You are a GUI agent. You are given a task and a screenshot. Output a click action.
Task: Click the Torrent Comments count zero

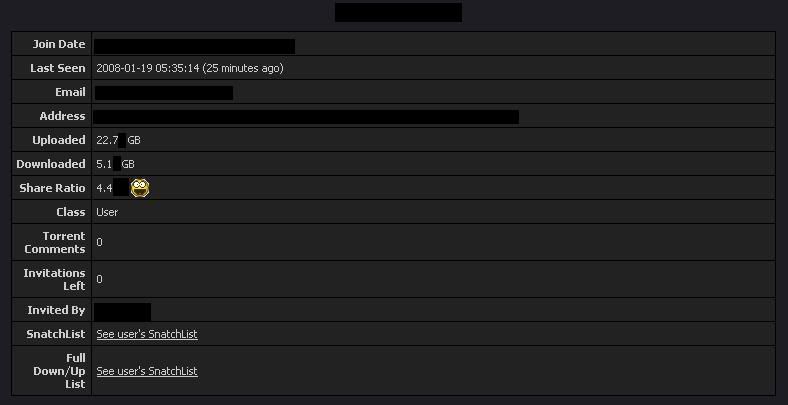100,242
